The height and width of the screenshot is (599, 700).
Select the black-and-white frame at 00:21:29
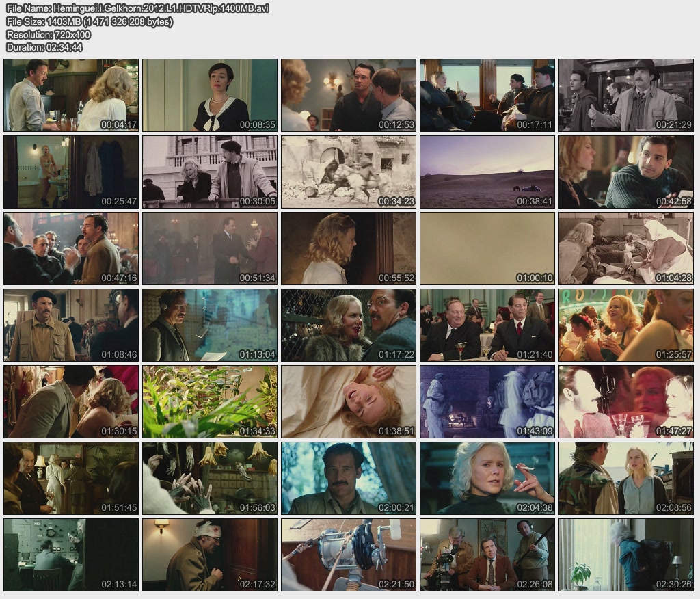626,96
